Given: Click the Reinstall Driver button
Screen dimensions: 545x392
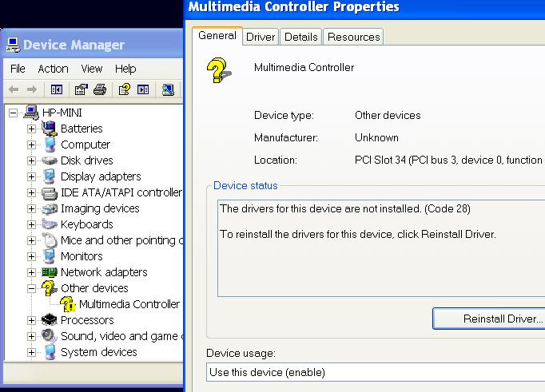Looking at the screenshot, I should tap(489, 319).
